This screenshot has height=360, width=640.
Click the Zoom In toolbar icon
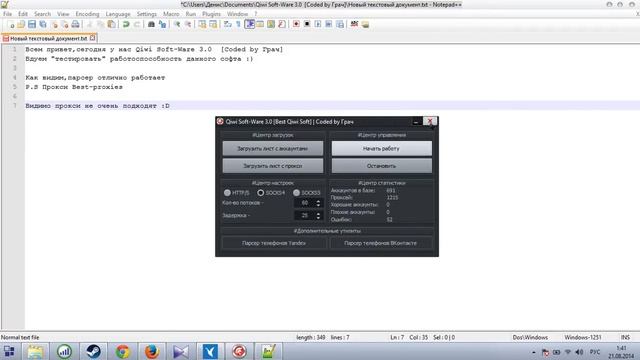[x=177, y=24]
